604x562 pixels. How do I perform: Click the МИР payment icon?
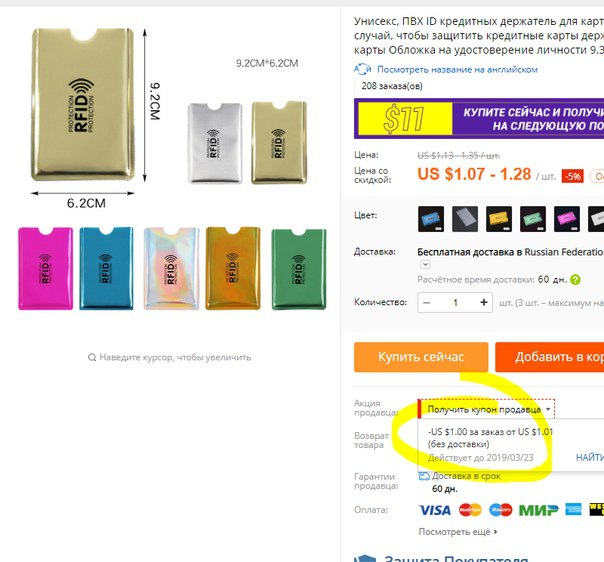click(x=539, y=510)
